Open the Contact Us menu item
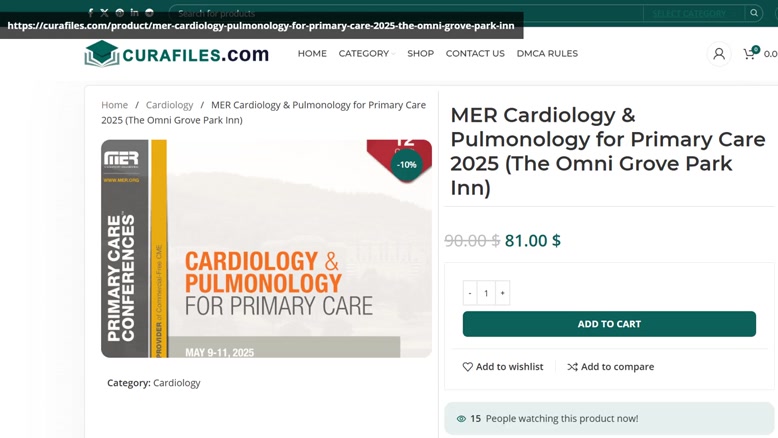Viewport: 778px width, 438px height. [x=475, y=54]
